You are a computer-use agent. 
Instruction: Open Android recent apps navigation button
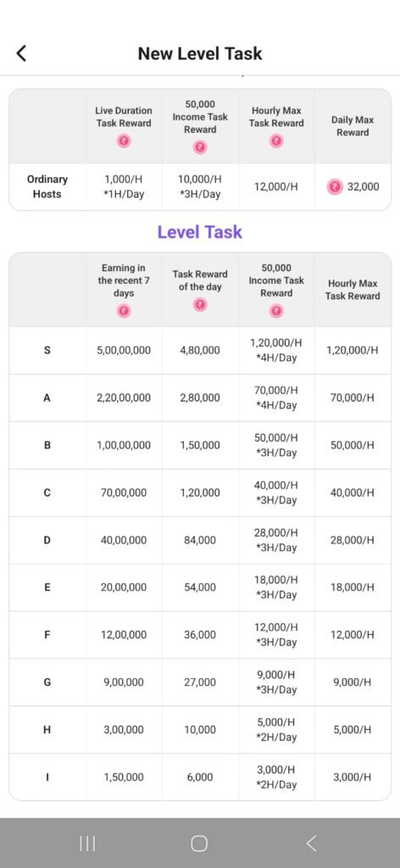click(x=86, y=843)
